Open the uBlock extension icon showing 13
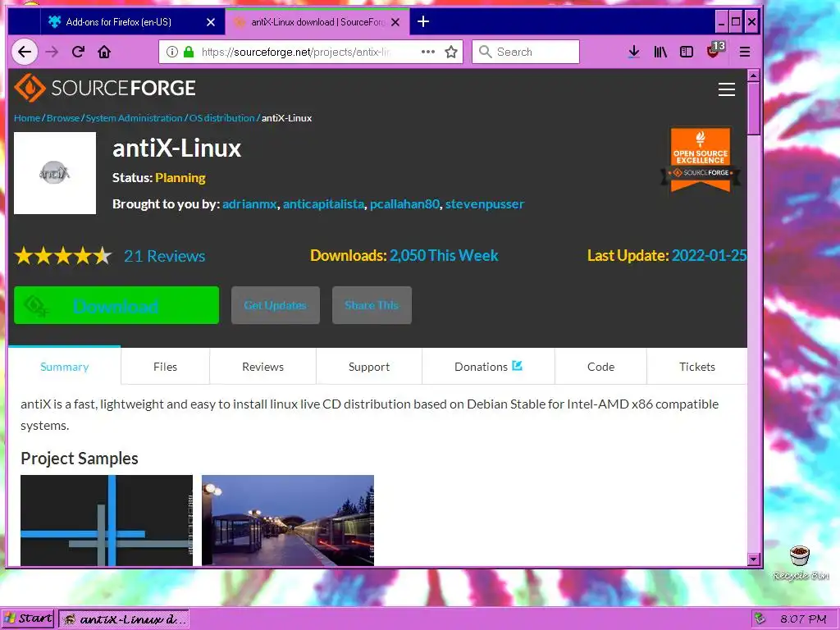 click(x=715, y=50)
